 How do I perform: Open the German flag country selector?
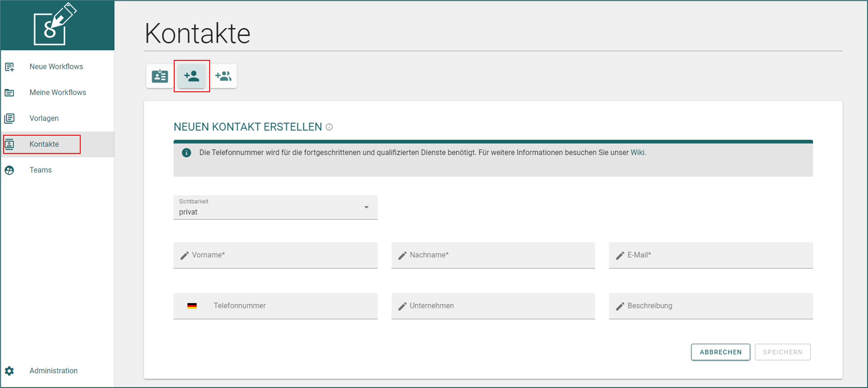point(192,306)
